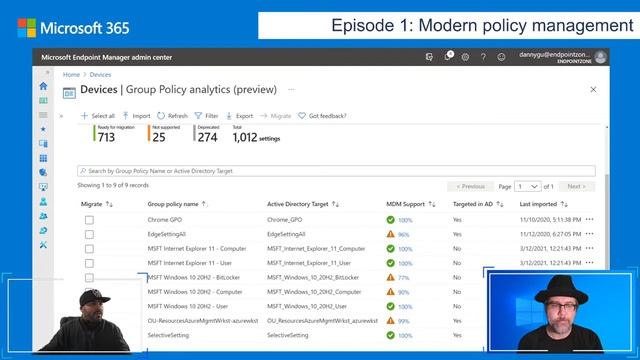Go to Home breadcrumb link

(x=71, y=75)
